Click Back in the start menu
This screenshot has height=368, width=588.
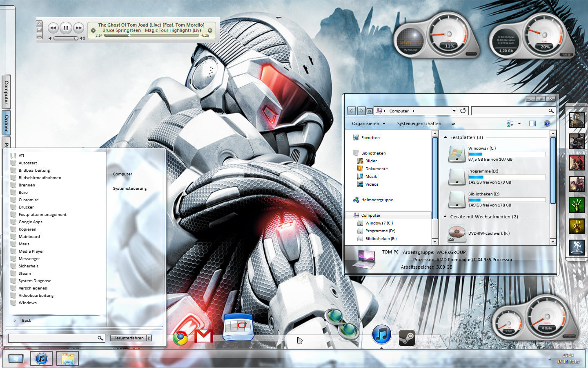(27, 321)
